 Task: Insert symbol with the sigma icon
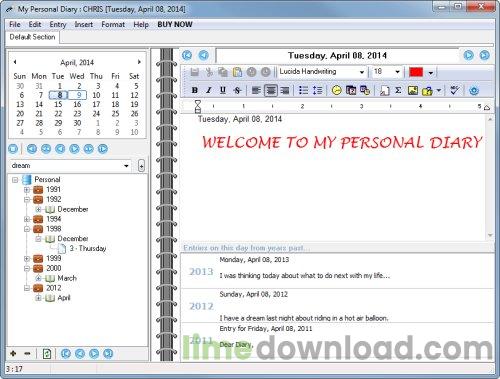[398, 90]
